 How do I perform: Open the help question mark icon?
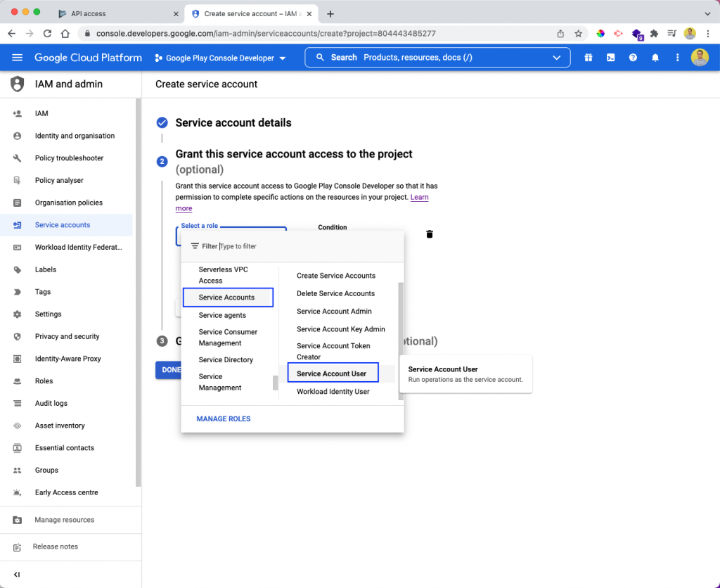pyautogui.click(x=633, y=58)
